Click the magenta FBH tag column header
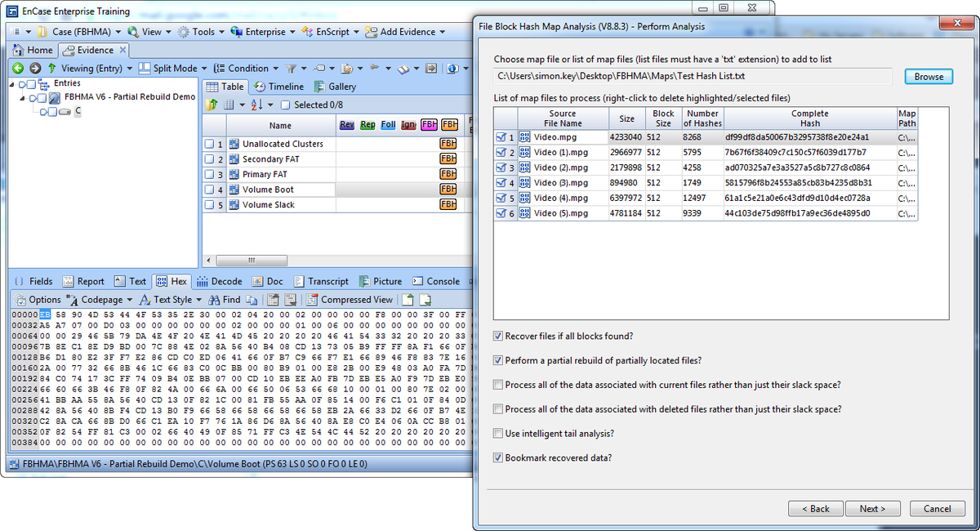 [429, 125]
